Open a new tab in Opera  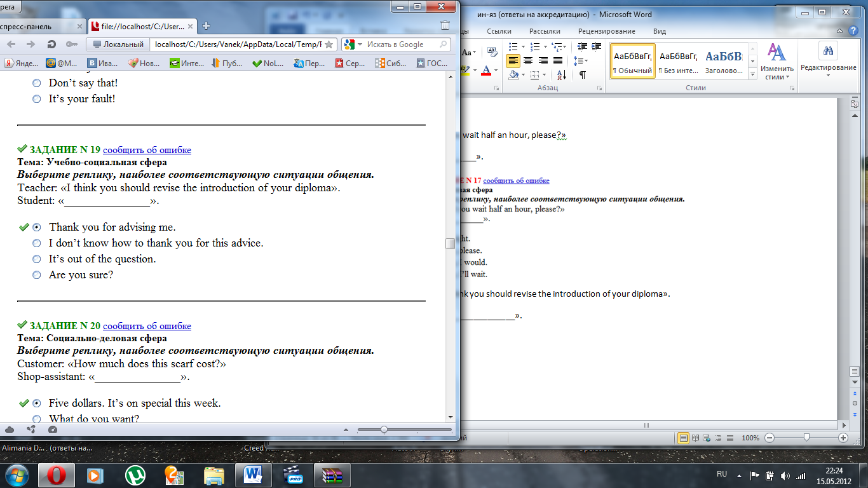[x=206, y=26]
